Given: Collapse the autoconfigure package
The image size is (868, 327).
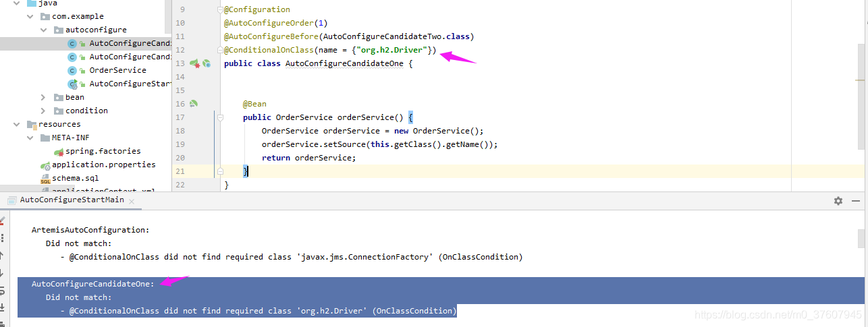Looking at the screenshot, I should click(44, 30).
